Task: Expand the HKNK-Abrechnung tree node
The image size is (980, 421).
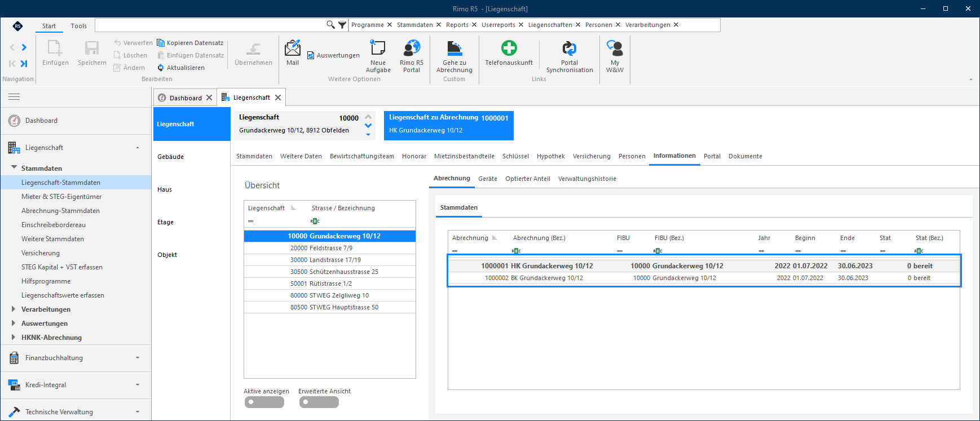Action: 14,337
